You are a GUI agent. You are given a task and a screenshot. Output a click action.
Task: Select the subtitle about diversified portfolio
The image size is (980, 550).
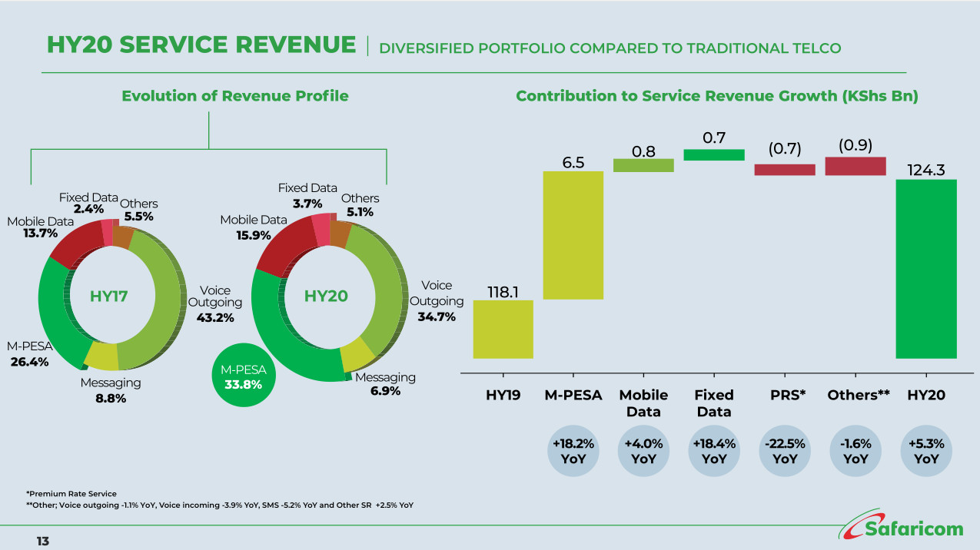pos(610,48)
